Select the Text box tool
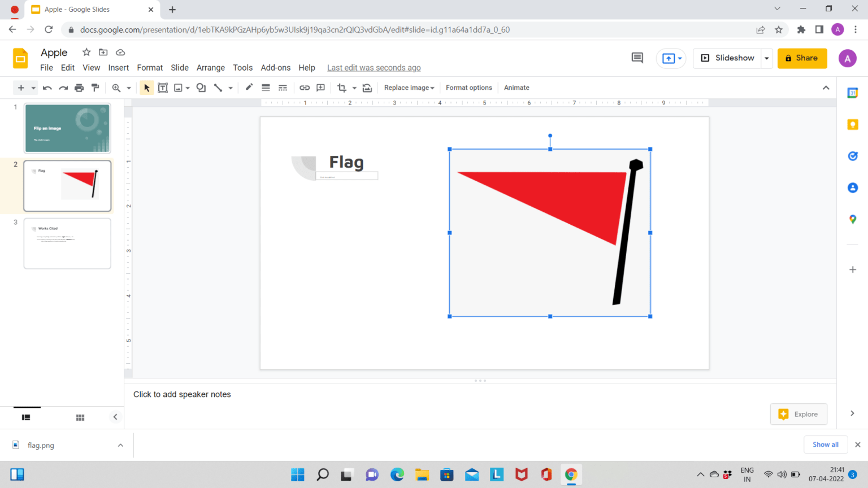Viewport: 868px width, 488px height. [x=163, y=88]
